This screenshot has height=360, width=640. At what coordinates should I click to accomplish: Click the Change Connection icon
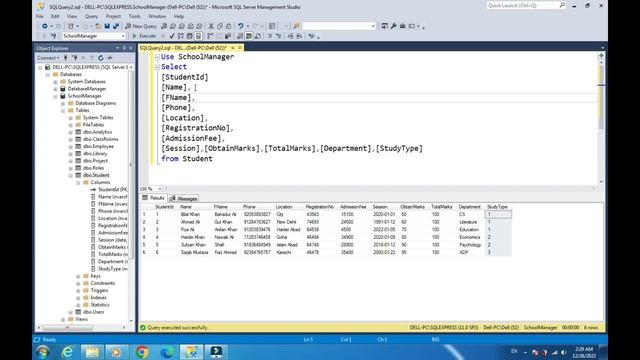coord(53,36)
